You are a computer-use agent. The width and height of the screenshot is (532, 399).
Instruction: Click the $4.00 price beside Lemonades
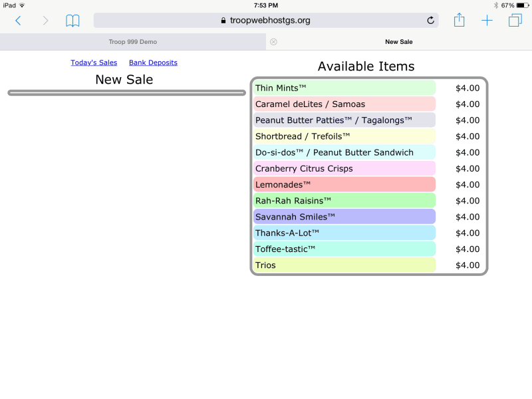467,185
